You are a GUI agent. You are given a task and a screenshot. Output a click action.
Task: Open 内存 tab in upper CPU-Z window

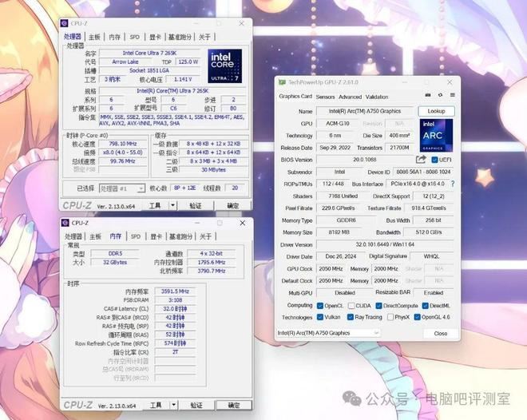pos(115,37)
